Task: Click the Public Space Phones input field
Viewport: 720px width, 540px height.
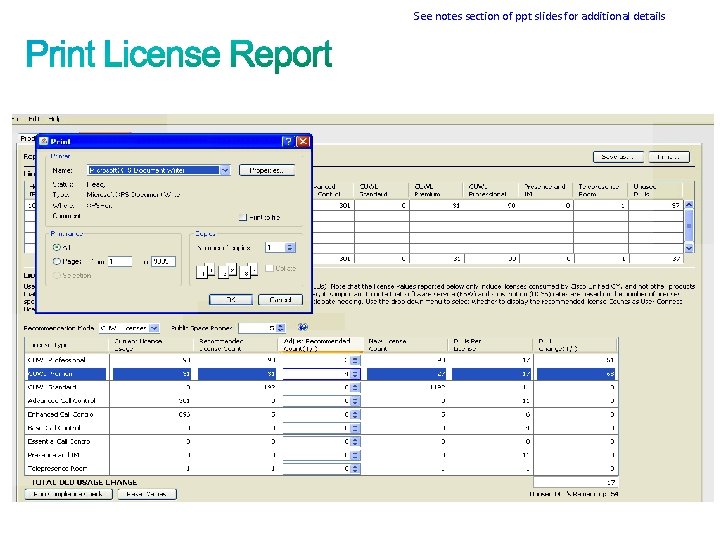Action: [x=257, y=328]
